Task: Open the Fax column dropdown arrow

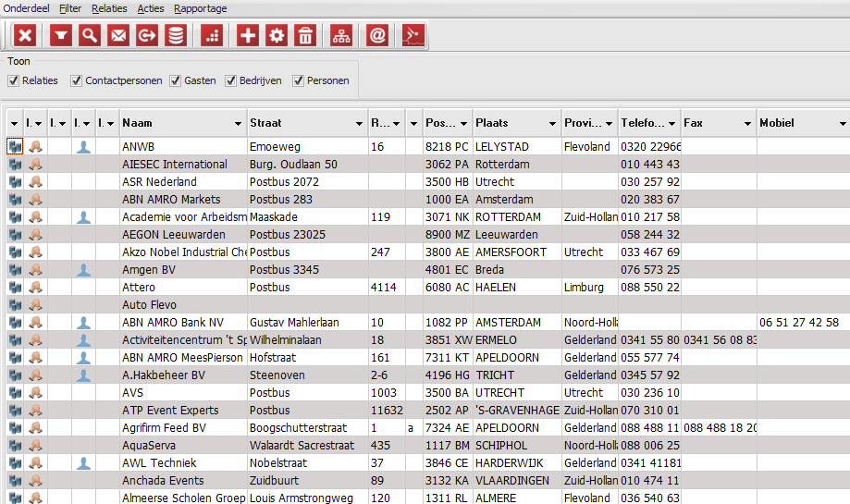Action: pyautogui.click(x=747, y=124)
